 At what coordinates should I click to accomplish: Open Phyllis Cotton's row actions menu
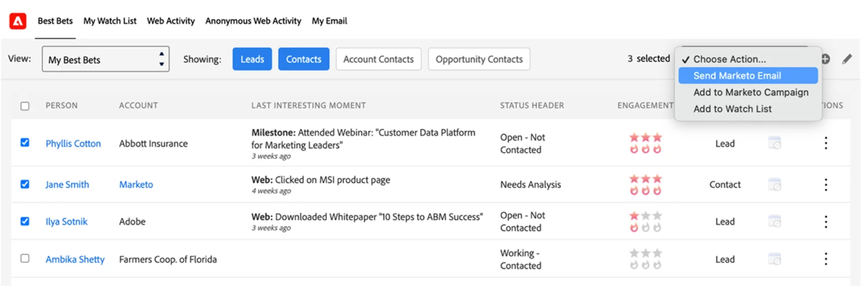coord(826,144)
